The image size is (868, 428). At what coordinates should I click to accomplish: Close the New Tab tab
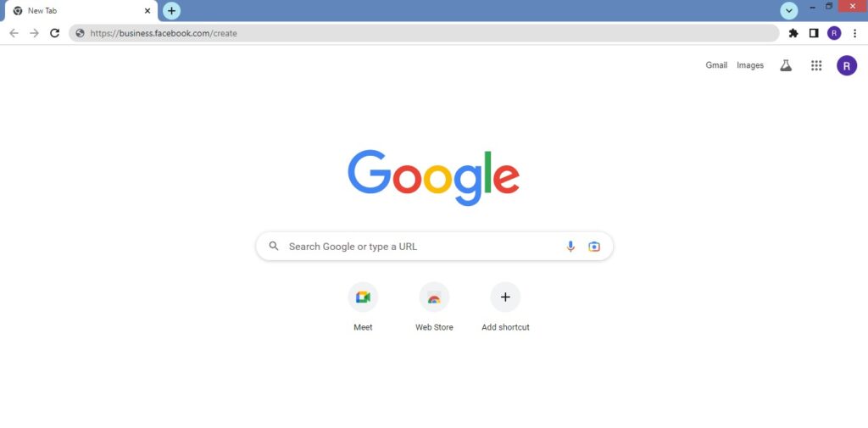(147, 10)
